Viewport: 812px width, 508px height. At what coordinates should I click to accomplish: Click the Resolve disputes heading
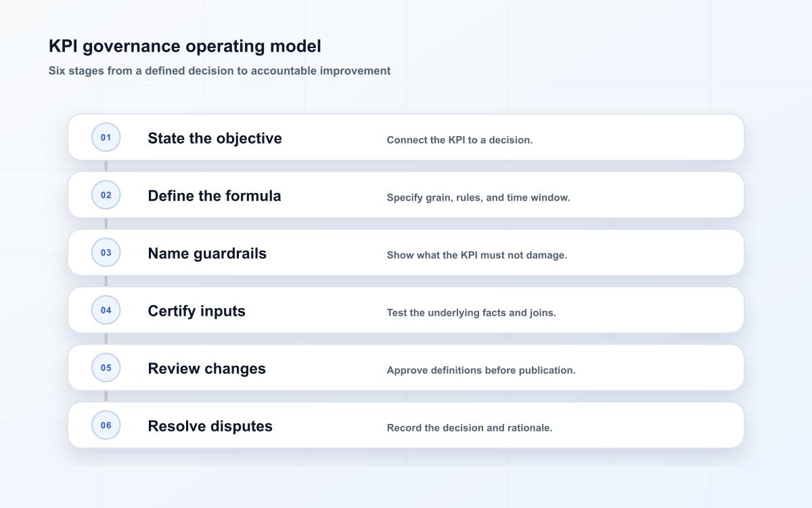point(210,426)
